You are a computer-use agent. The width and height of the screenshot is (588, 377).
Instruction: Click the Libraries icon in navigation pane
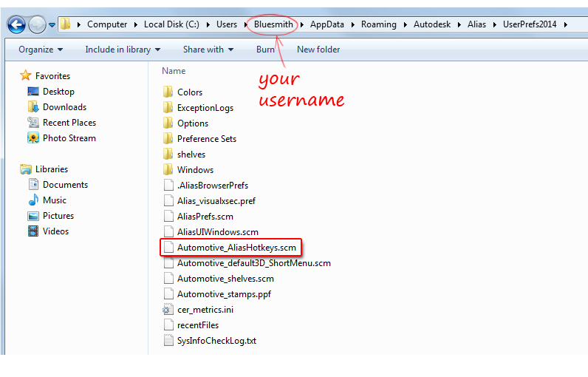(26, 169)
